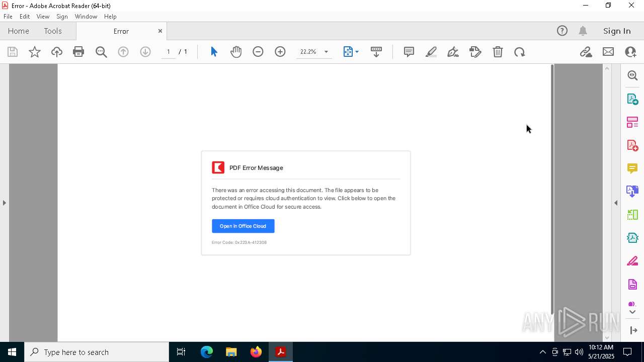Open the Window menu
This screenshot has height=362, width=644.
(86, 17)
